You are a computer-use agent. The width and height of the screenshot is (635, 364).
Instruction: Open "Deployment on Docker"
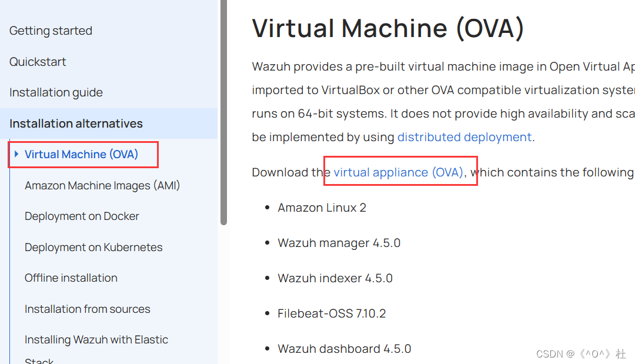point(82,216)
